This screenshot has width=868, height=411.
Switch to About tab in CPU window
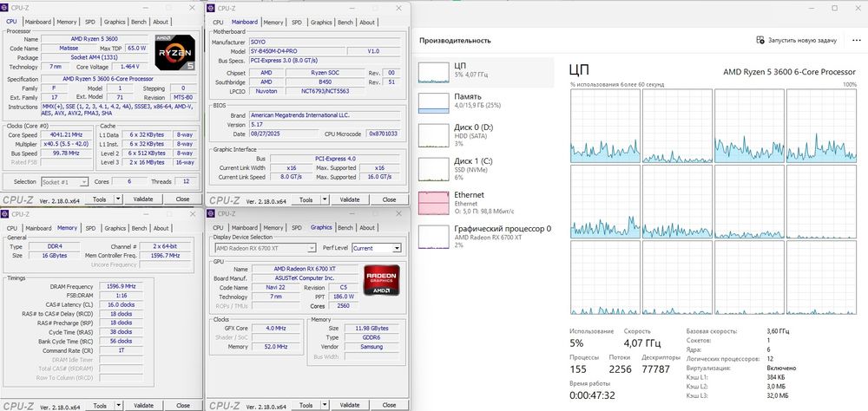coord(161,23)
